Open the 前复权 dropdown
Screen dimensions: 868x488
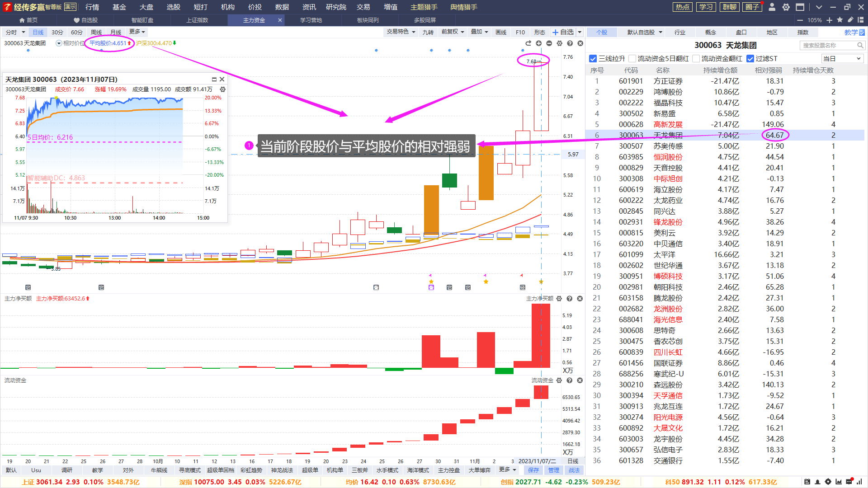point(453,32)
